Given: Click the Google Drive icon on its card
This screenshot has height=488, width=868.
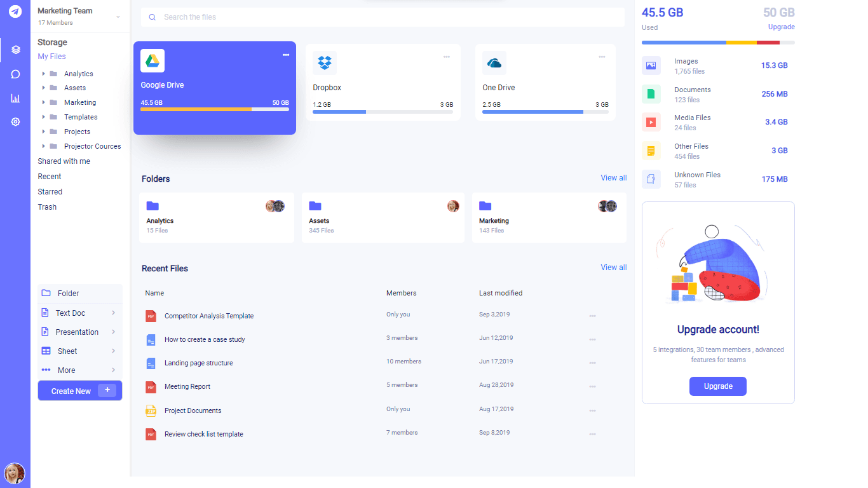Looking at the screenshot, I should click(x=151, y=60).
